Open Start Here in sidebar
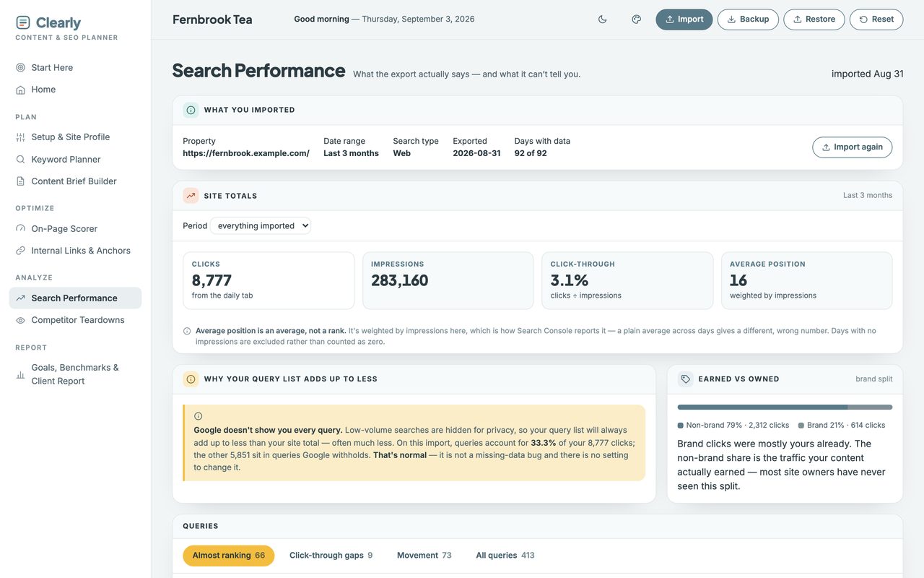Viewport: 924px width, 578px height. tap(75, 68)
